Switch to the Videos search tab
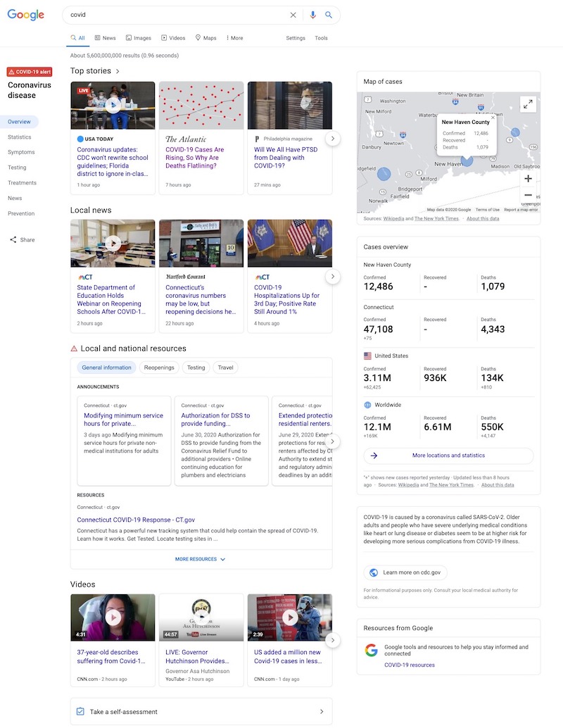This screenshot has width=563, height=728. pos(173,38)
